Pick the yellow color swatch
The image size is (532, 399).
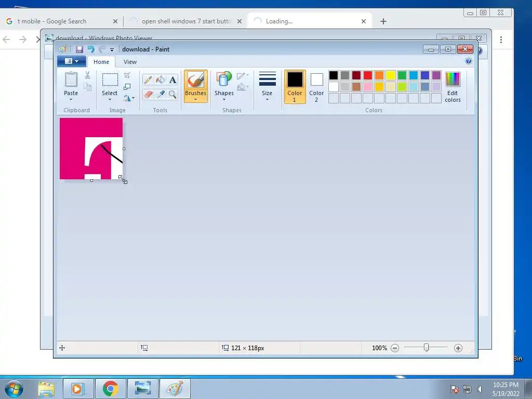[x=391, y=75]
